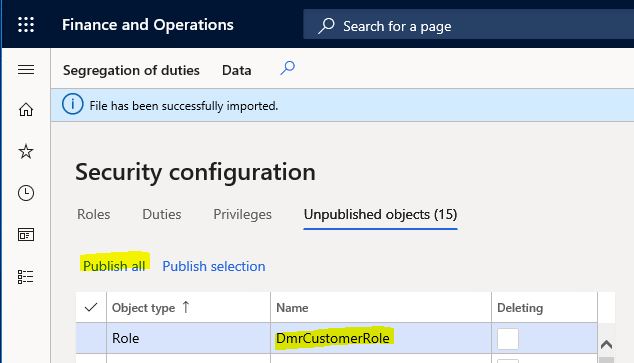Go to the Home icon
The image size is (634, 363).
[x=26, y=110]
